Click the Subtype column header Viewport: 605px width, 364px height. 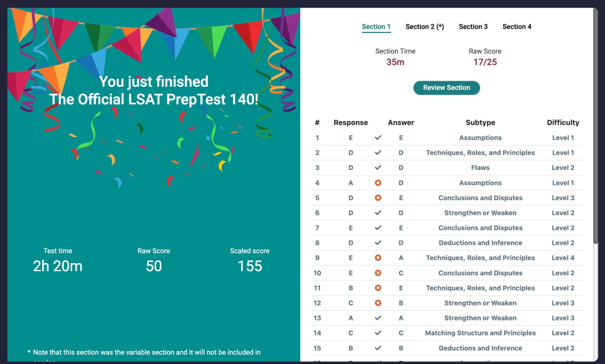[480, 123]
